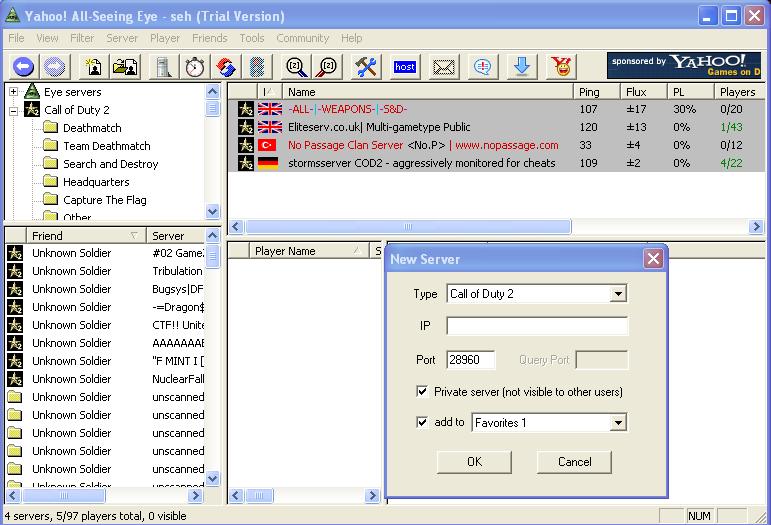Image resolution: width=771 pixels, height=525 pixels.
Task: Click the blue magnifier search icon
Action: (x=297, y=66)
